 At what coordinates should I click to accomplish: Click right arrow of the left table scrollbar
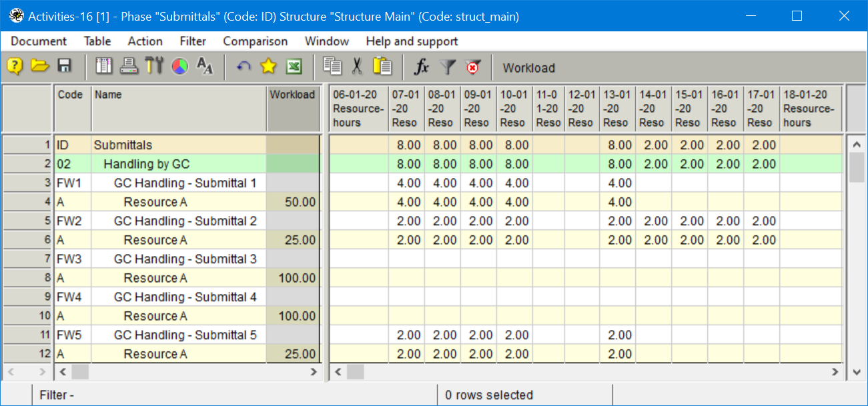(314, 371)
